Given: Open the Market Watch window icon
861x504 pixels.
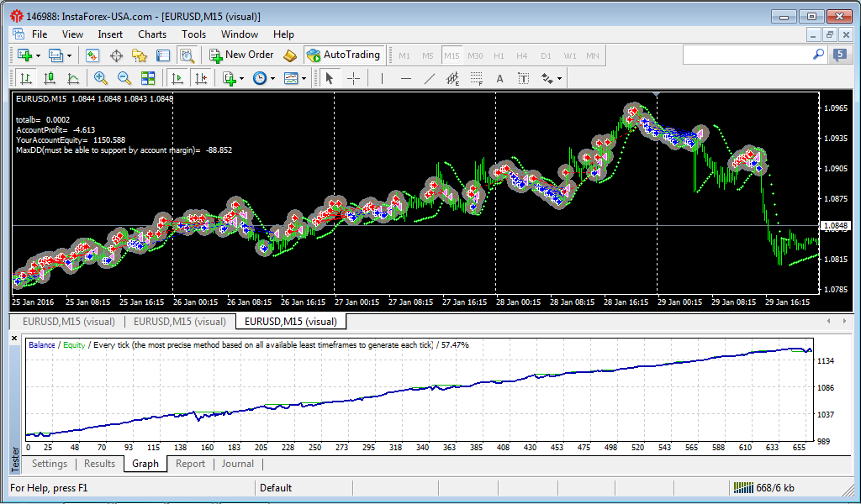Looking at the screenshot, I should point(92,55).
